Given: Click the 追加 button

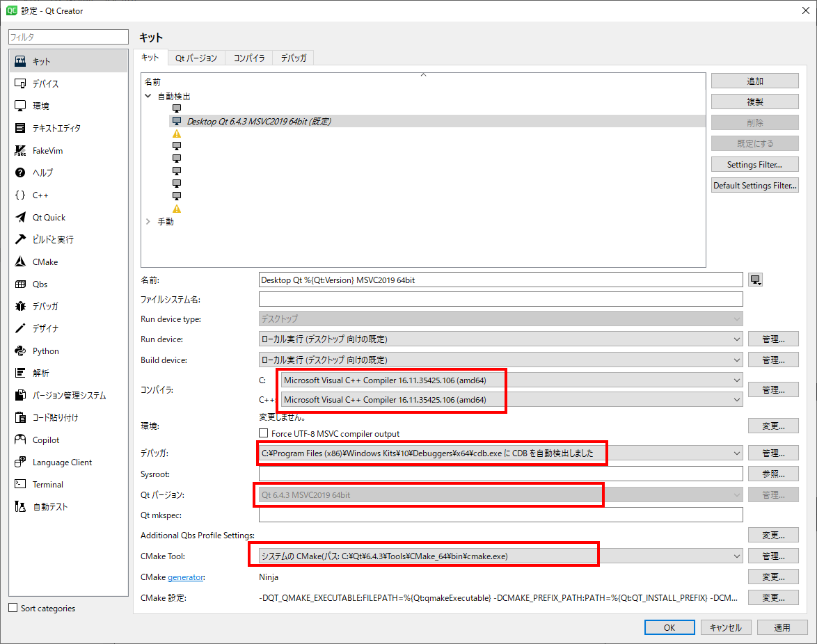Looking at the screenshot, I should pos(754,81).
